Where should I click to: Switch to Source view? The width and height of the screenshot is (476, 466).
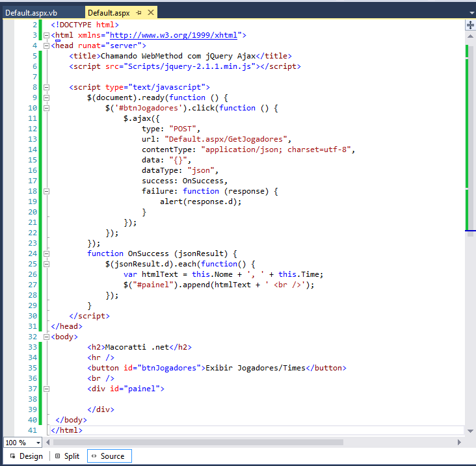click(109, 456)
